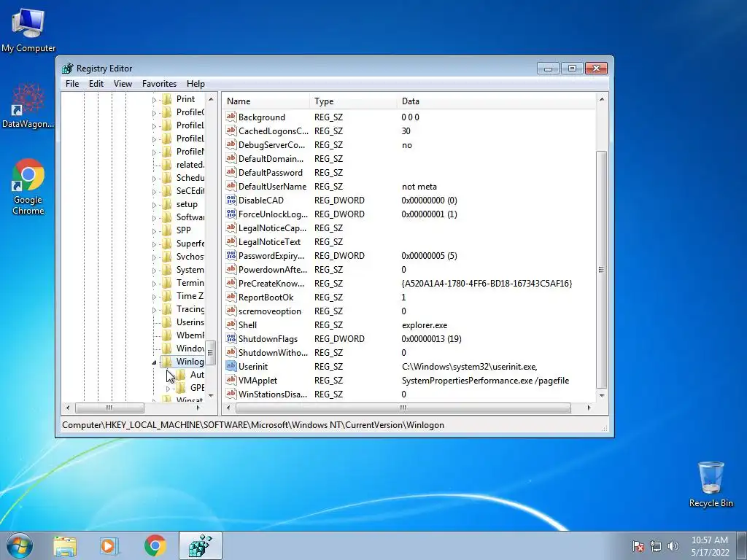This screenshot has width=747, height=560.
Task: Select the Userinit string value icon
Action: click(x=231, y=366)
